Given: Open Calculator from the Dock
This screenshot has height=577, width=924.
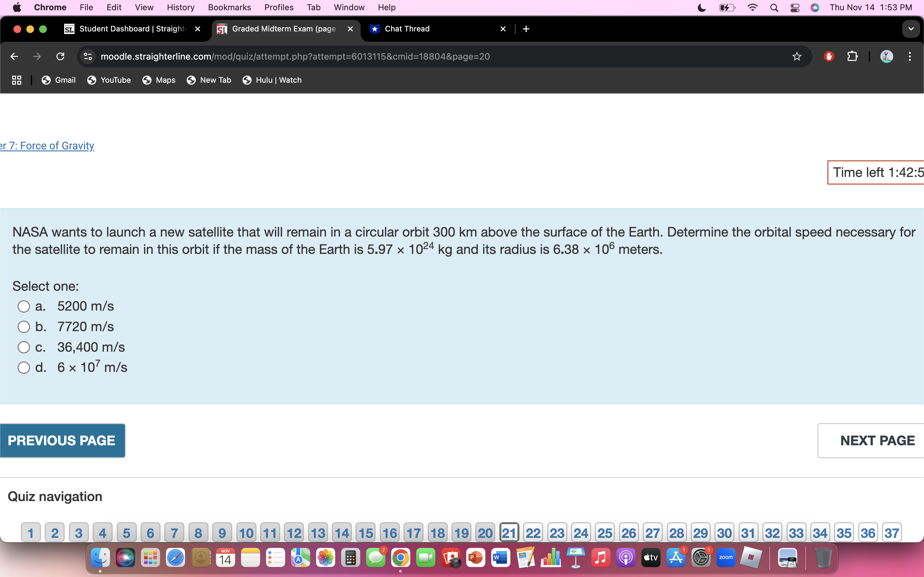Looking at the screenshot, I should tap(350, 557).
